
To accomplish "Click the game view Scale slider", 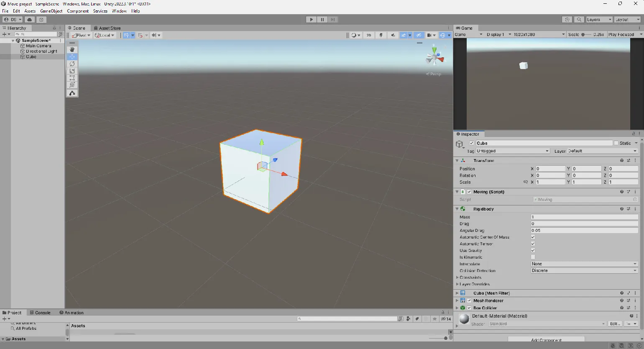I will click(x=586, y=35).
